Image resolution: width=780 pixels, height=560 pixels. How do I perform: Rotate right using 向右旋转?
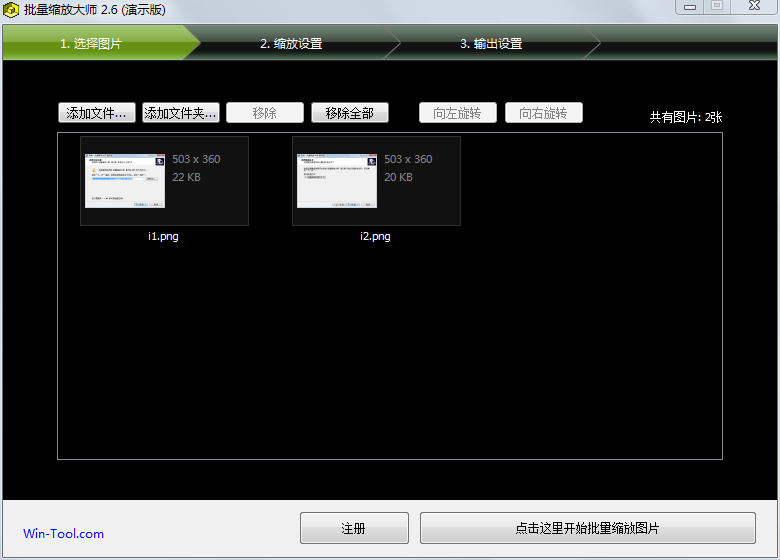click(544, 113)
